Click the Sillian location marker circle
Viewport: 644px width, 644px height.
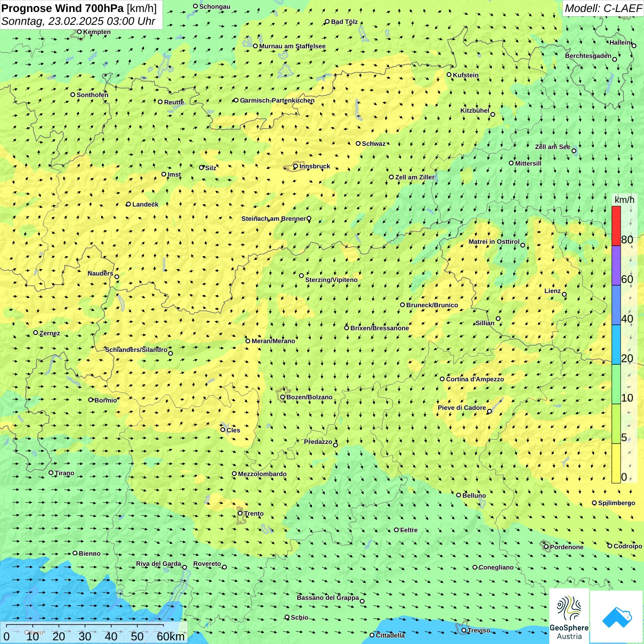498,318
